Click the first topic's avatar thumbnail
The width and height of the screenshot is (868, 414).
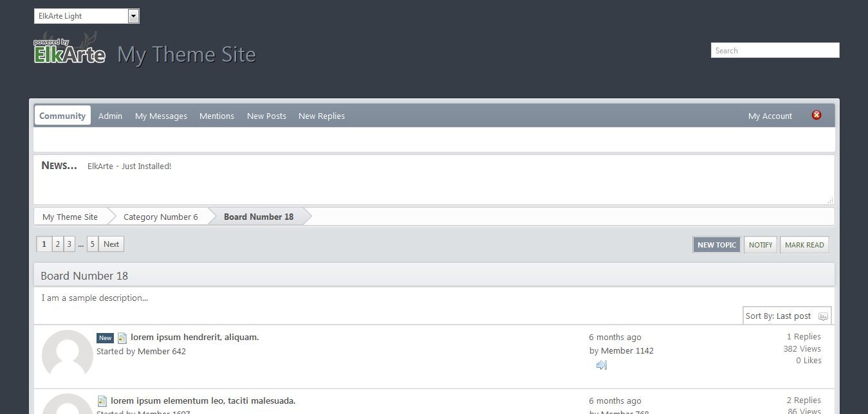coord(68,355)
